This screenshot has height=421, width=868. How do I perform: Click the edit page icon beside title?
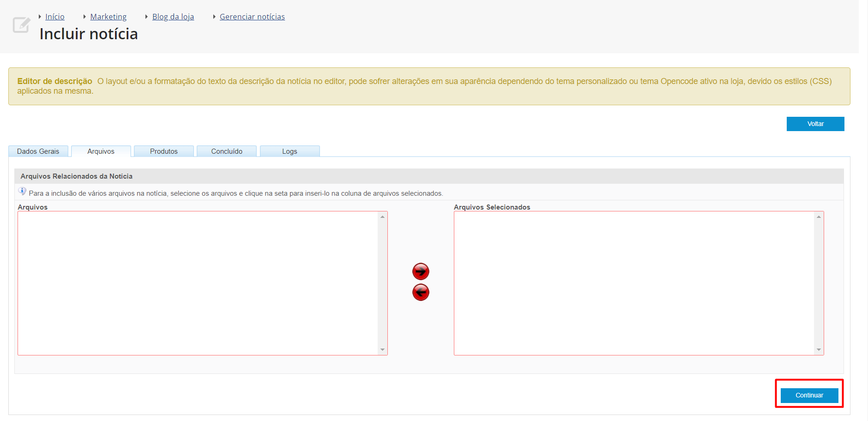pyautogui.click(x=21, y=25)
